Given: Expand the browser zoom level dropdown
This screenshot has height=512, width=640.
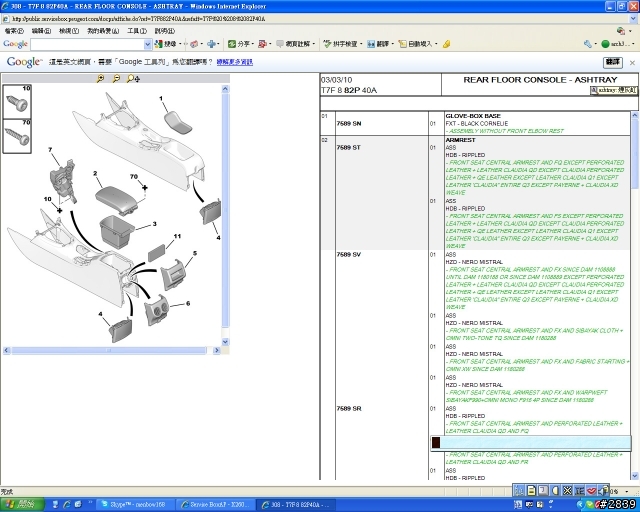Looking at the screenshot, I should 627,492.
